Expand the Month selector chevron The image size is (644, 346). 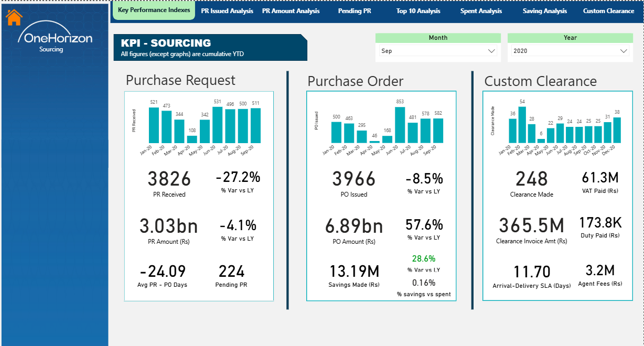click(492, 50)
